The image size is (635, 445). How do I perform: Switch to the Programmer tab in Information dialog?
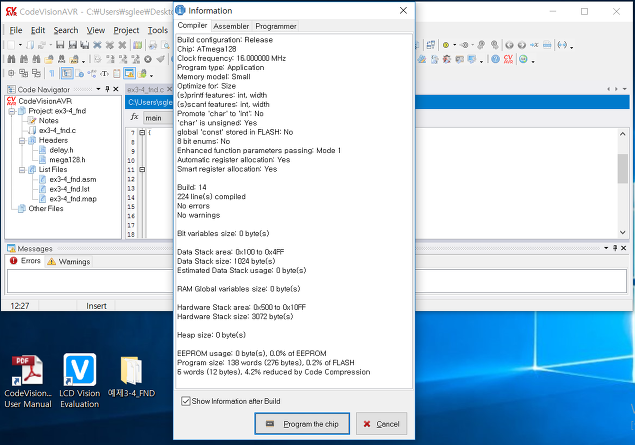click(x=276, y=26)
